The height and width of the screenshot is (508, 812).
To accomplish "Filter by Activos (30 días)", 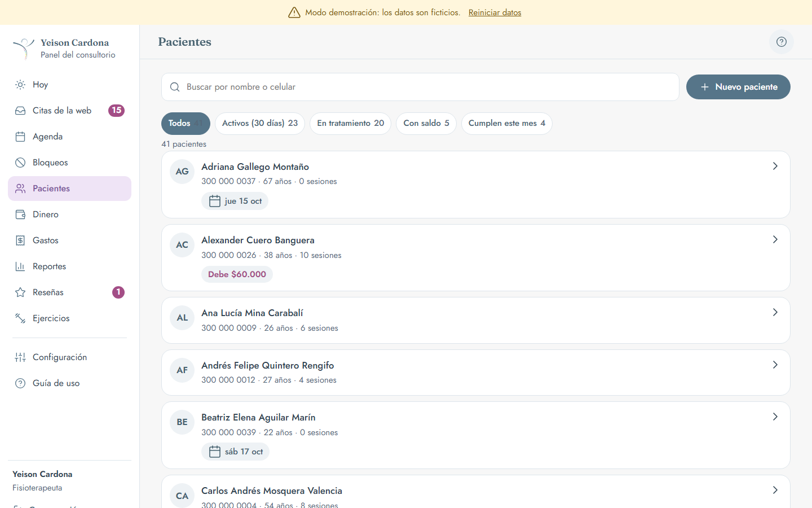I will click(260, 124).
